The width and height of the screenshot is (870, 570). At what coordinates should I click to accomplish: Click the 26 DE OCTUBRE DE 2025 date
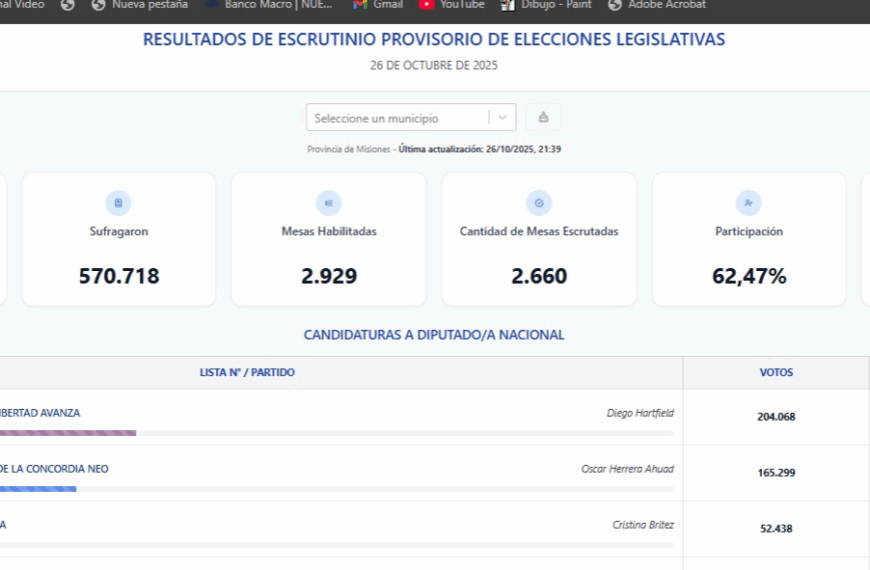[434, 65]
